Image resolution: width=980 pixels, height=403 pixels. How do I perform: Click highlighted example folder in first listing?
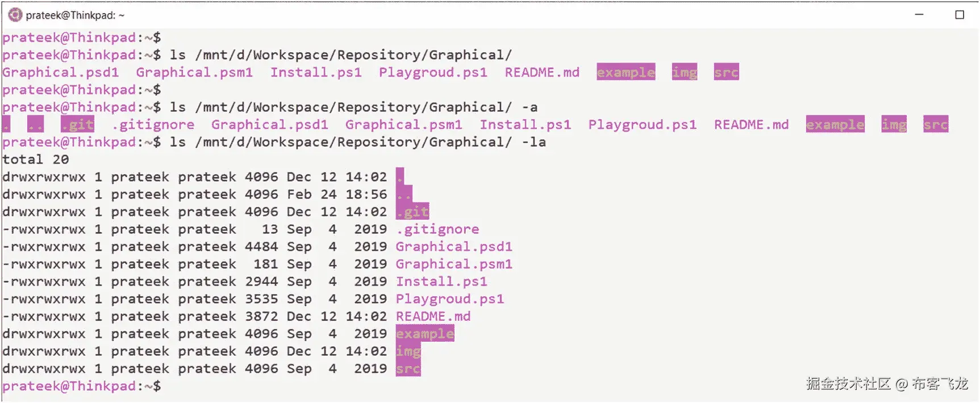tap(625, 72)
